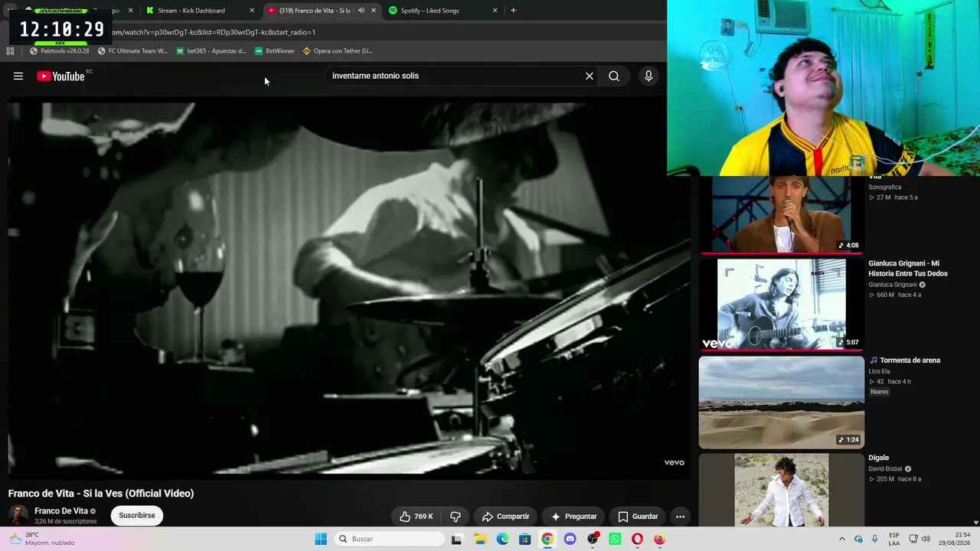This screenshot has height=551, width=980.
Task: Open Opera browser from the taskbar
Action: [637, 539]
